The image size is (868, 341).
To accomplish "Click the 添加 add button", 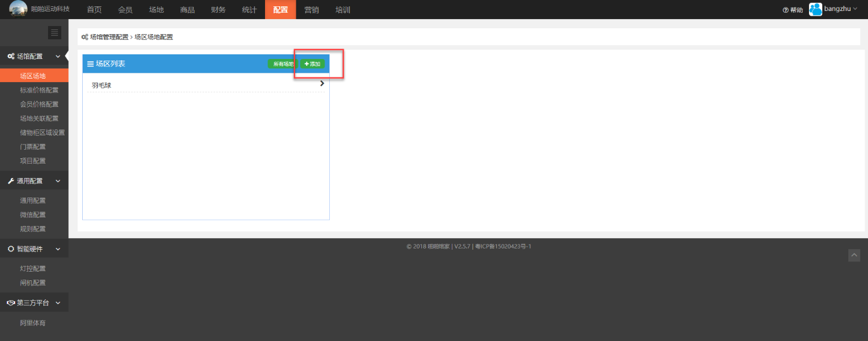I will 312,64.
